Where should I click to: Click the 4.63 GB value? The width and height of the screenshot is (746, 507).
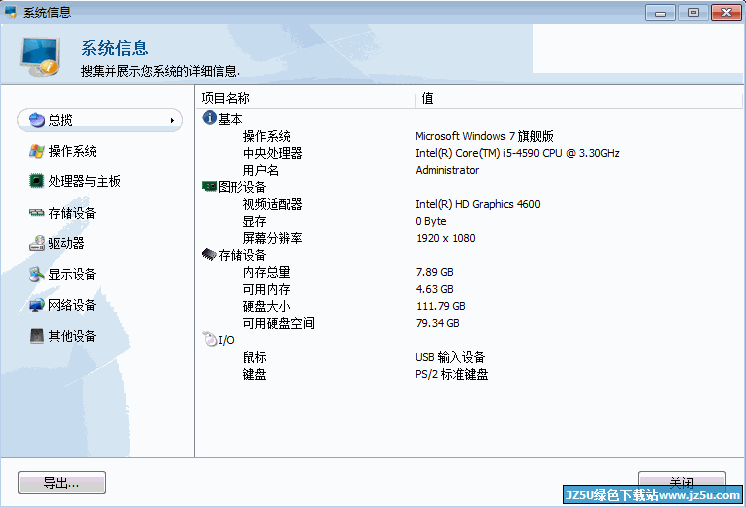click(x=434, y=289)
